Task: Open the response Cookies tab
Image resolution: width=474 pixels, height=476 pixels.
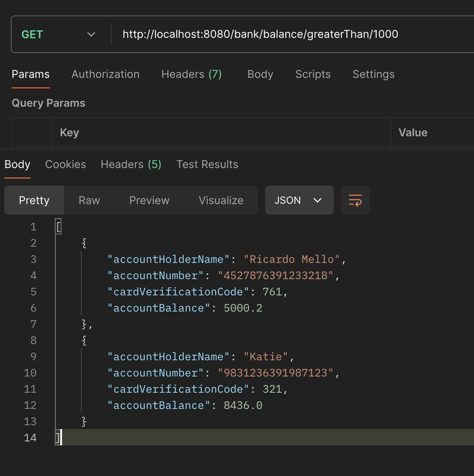Action: coord(65,164)
